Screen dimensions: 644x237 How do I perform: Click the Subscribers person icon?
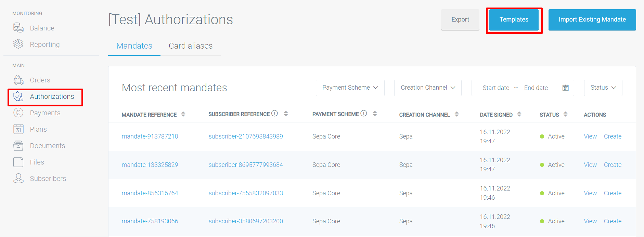point(18,179)
